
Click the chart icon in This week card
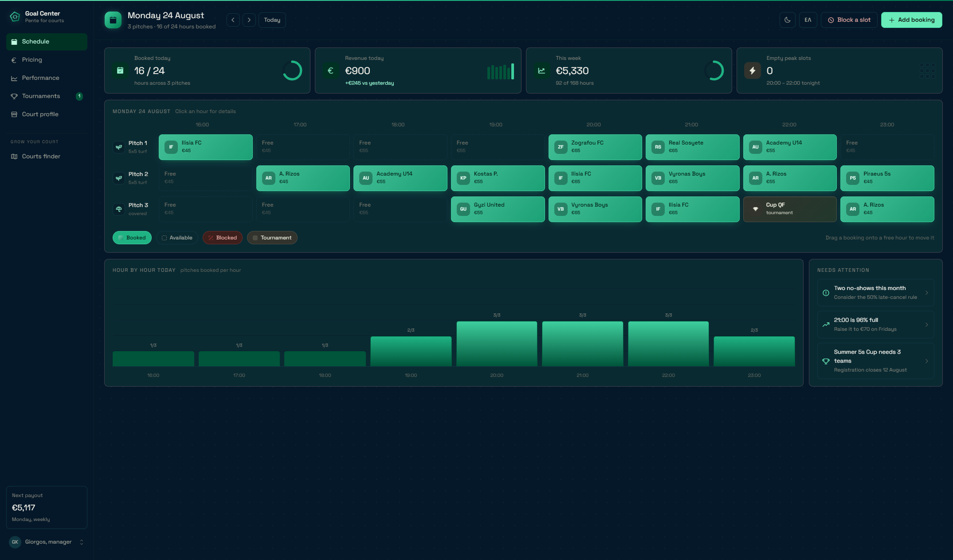pos(541,70)
